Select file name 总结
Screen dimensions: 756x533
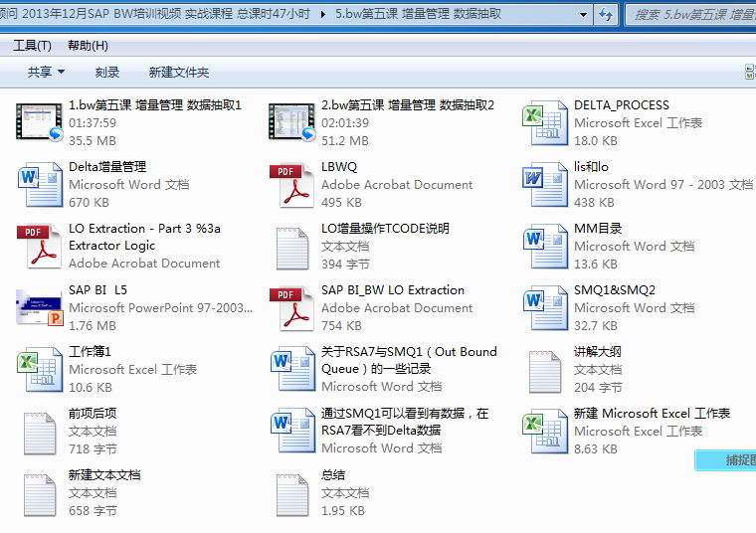(333, 475)
